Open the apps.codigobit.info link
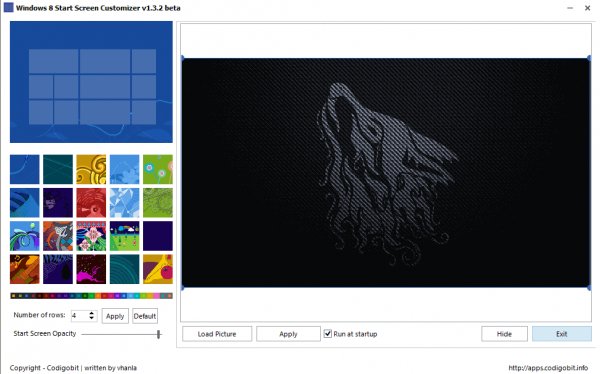The width and height of the screenshot is (600, 374). [x=548, y=368]
